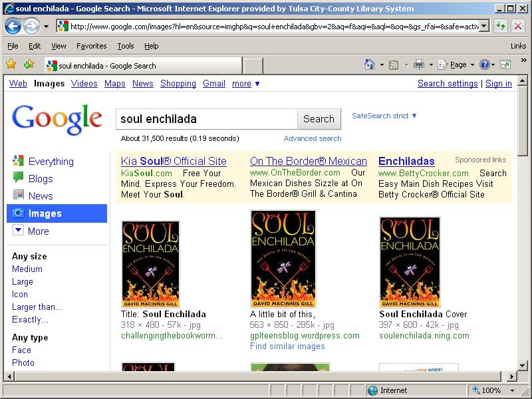The width and height of the screenshot is (532, 399).
Task: Open the Kia Soul Official Site ad
Action: point(174,161)
